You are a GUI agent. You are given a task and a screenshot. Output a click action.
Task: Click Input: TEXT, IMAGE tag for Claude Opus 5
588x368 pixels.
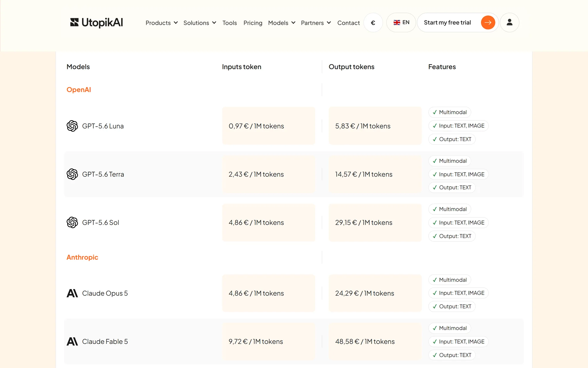(x=459, y=293)
